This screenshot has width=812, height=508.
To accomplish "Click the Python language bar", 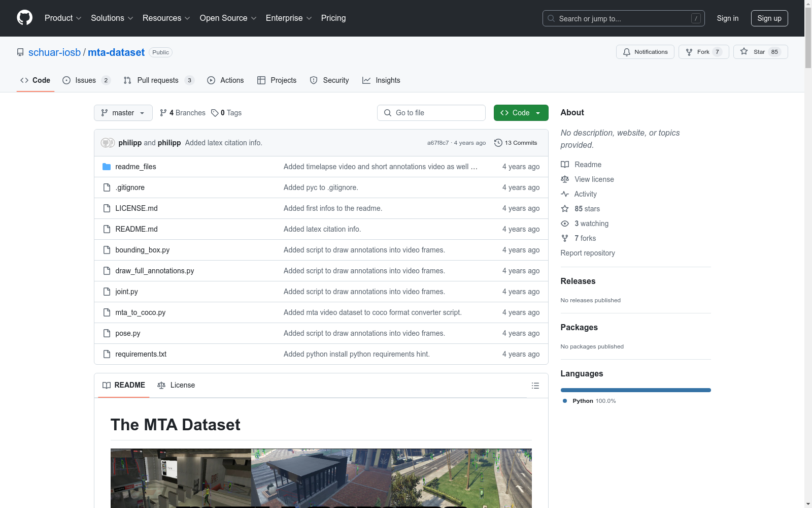I will (636, 390).
